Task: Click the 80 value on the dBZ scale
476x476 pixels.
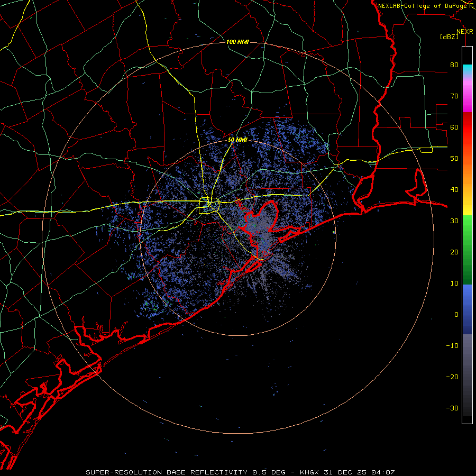Action: 454,65
